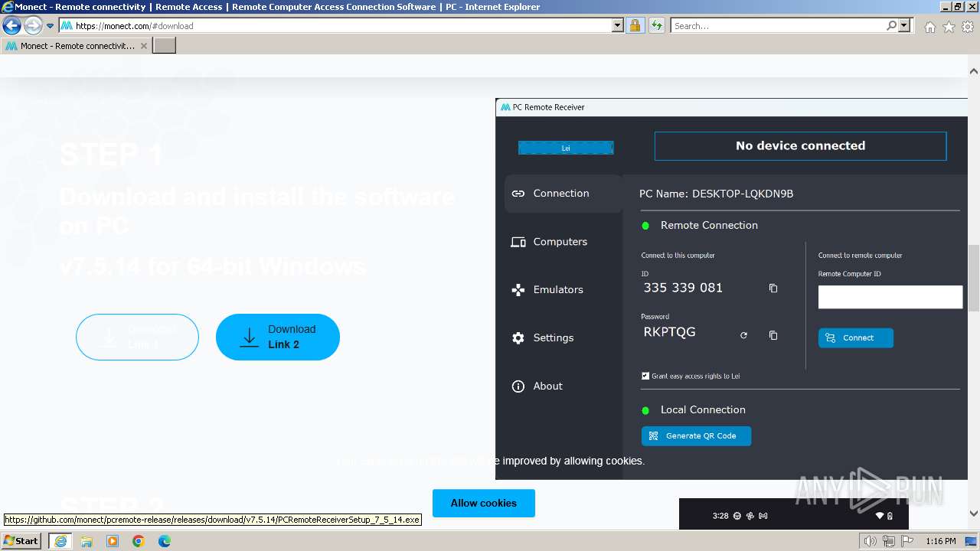This screenshot has width=980, height=551.
Task: Open a new blank tab
Action: tap(165, 45)
